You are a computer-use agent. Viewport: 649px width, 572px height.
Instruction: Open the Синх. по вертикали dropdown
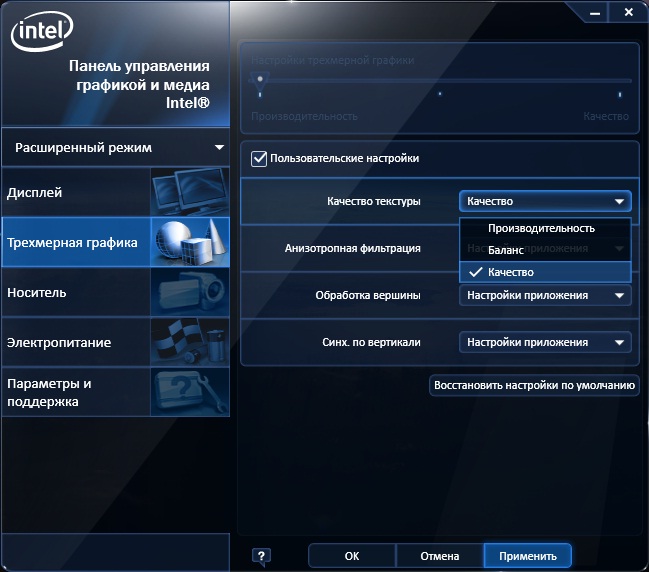pos(545,342)
